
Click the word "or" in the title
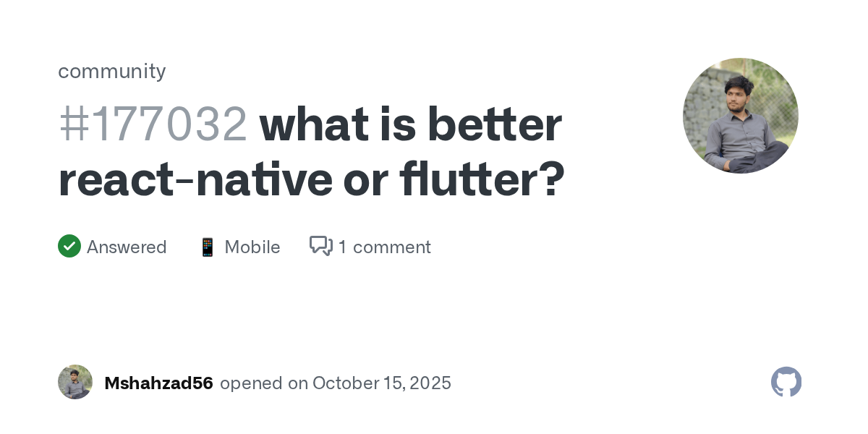366,181
